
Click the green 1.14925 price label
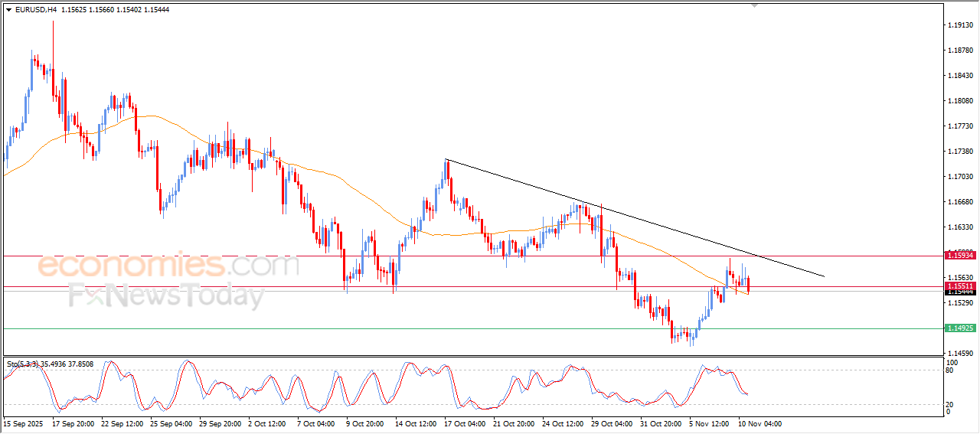pos(959,328)
